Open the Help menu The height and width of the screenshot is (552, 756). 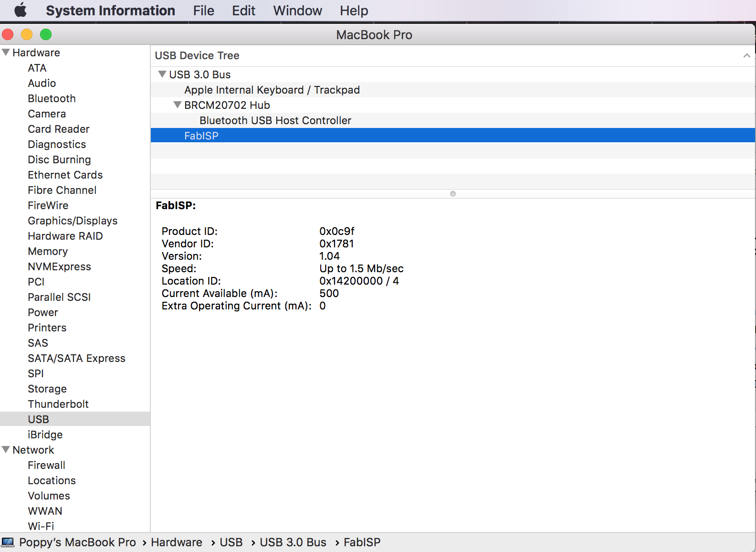[x=354, y=11]
